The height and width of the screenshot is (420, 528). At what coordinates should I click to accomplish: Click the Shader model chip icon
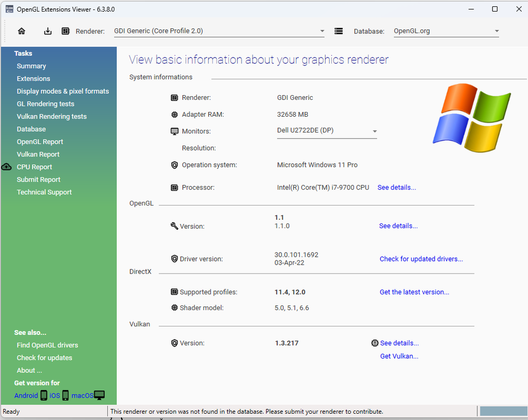click(x=174, y=307)
